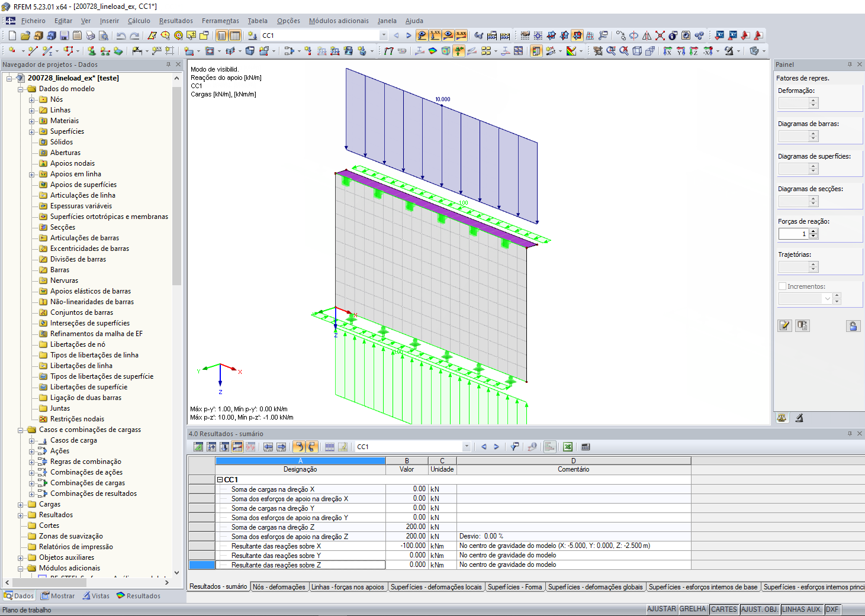Toggle the Incrementos checkbox
Screen dimensions: 865x616
coord(782,286)
